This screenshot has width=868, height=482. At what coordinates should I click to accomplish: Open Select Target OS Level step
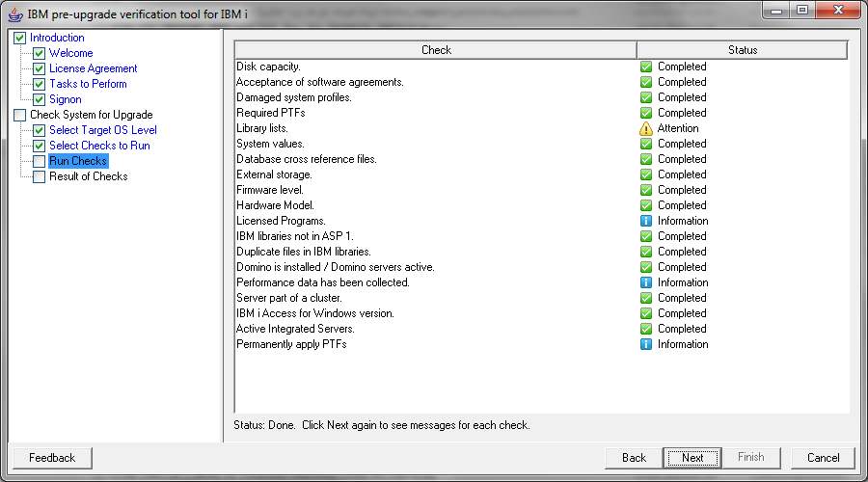click(102, 130)
